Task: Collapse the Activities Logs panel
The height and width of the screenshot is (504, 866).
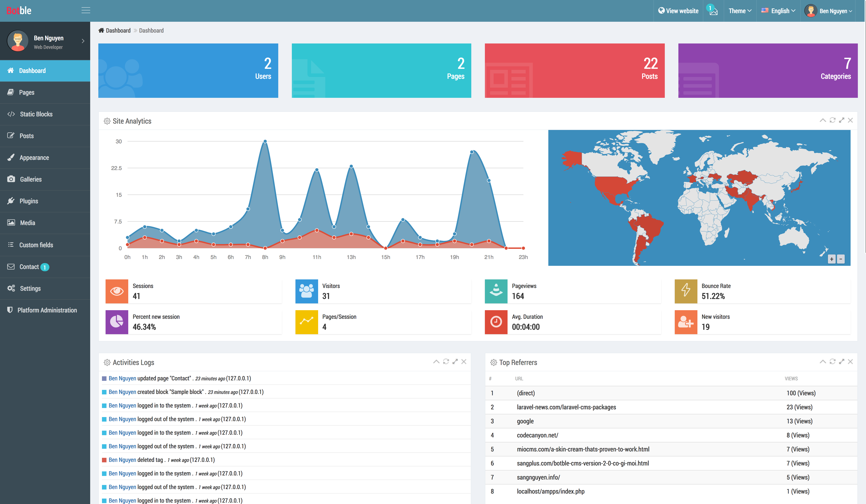Action: 436,362
